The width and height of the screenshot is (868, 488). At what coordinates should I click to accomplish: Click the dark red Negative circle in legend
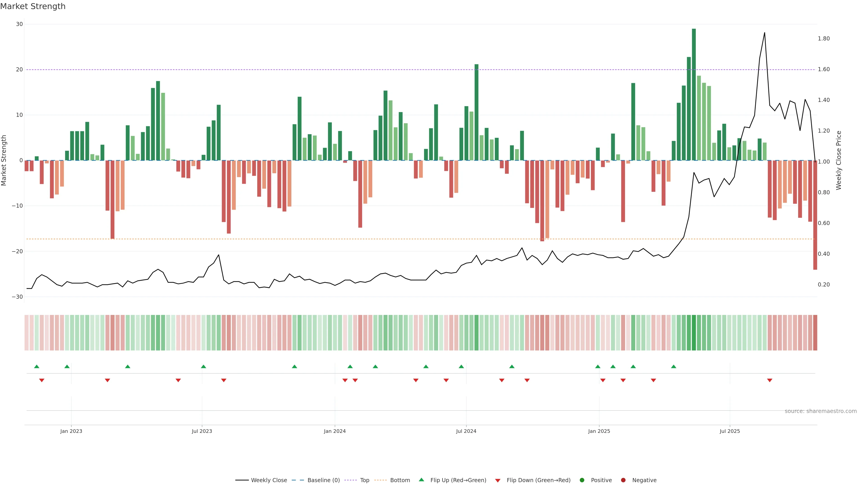623,480
